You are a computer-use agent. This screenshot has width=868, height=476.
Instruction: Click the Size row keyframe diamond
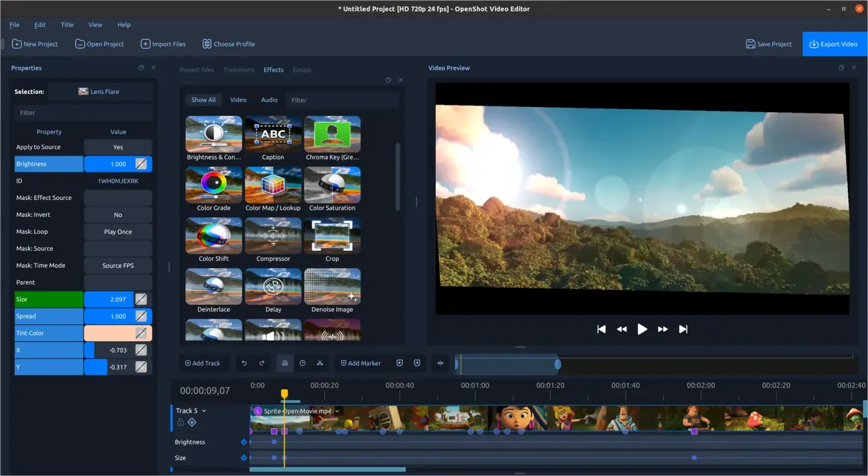244,458
